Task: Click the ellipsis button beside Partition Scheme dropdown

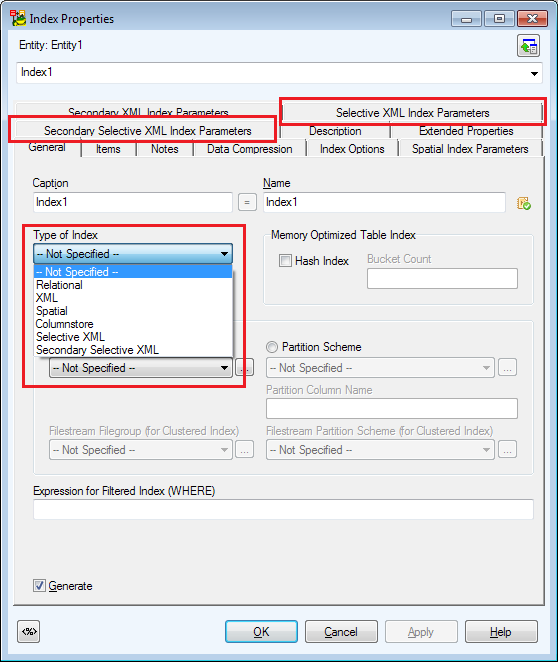Action: tap(507, 368)
